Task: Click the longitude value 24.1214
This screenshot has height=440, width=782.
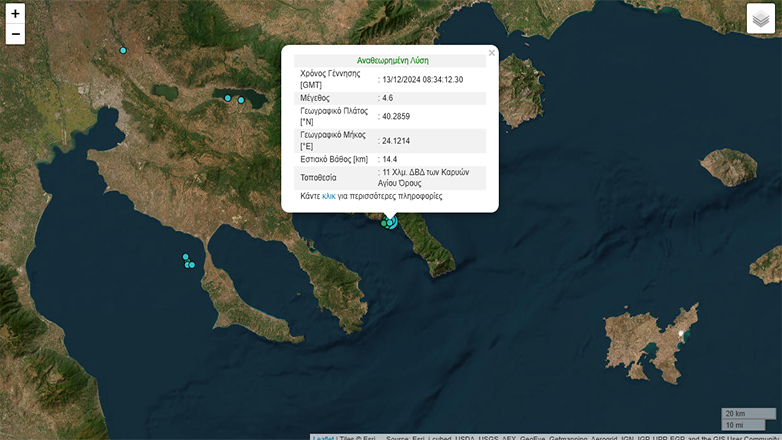Action: 396,140
